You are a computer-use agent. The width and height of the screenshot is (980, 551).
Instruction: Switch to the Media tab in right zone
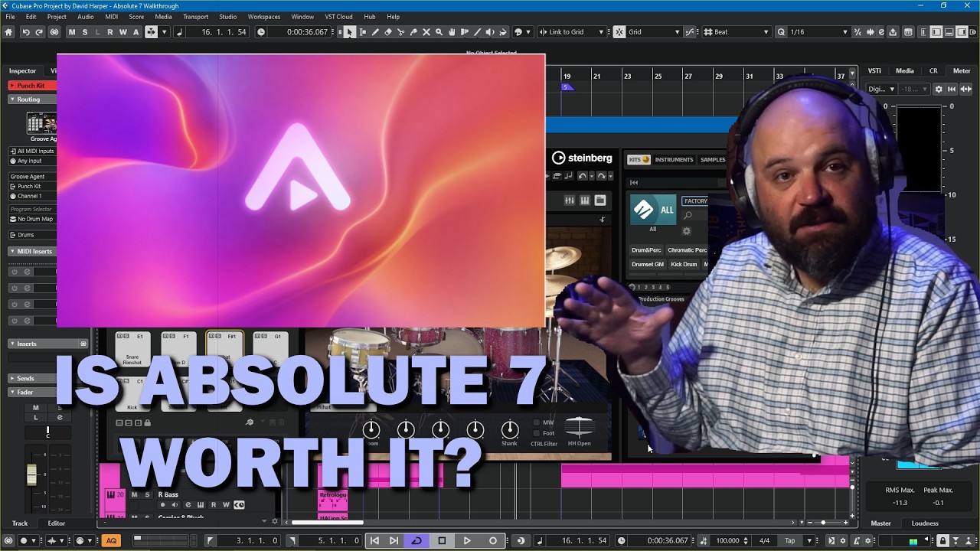pos(905,71)
